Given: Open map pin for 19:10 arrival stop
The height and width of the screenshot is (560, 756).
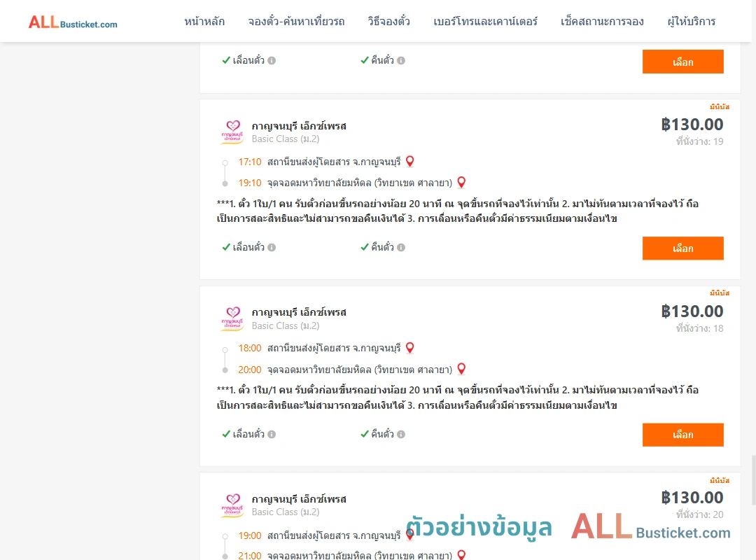Looking at the screenshot, I should coord(461,182).
